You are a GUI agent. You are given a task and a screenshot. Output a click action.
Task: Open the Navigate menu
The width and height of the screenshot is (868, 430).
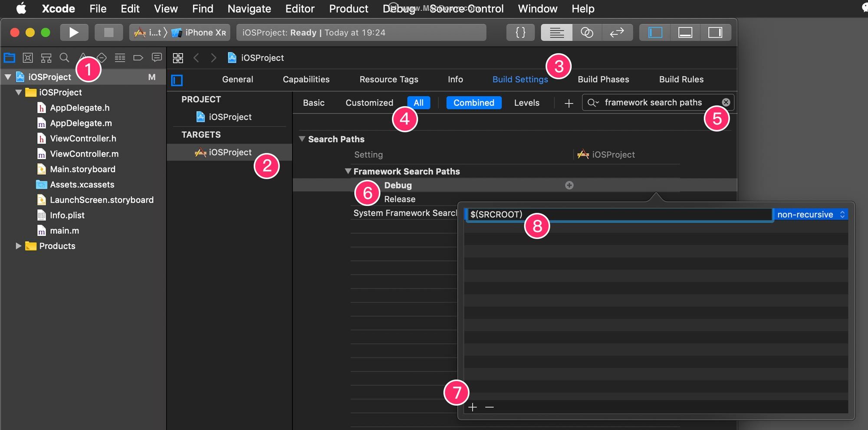249,9
